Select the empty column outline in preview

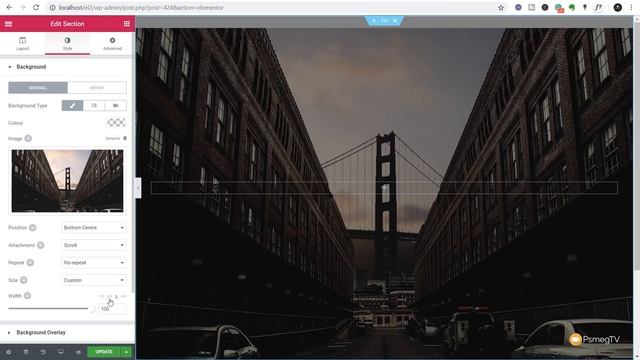384,188
